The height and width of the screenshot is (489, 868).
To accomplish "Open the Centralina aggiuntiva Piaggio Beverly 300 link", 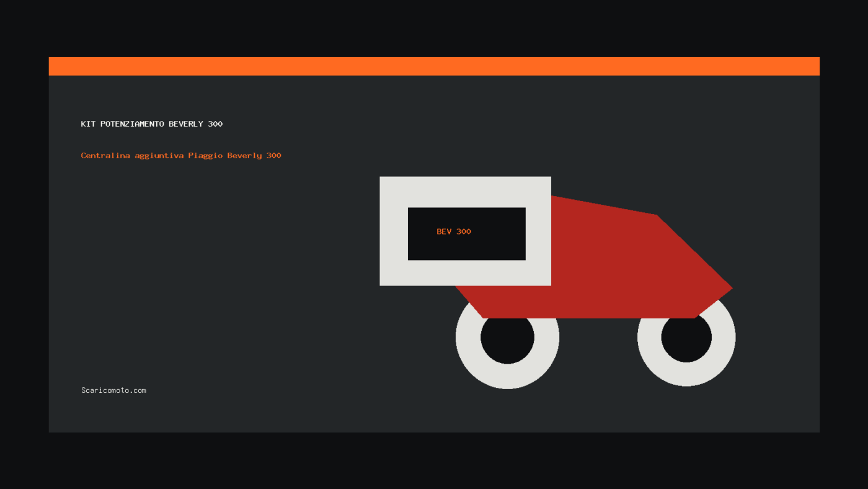I will (181, 156).
